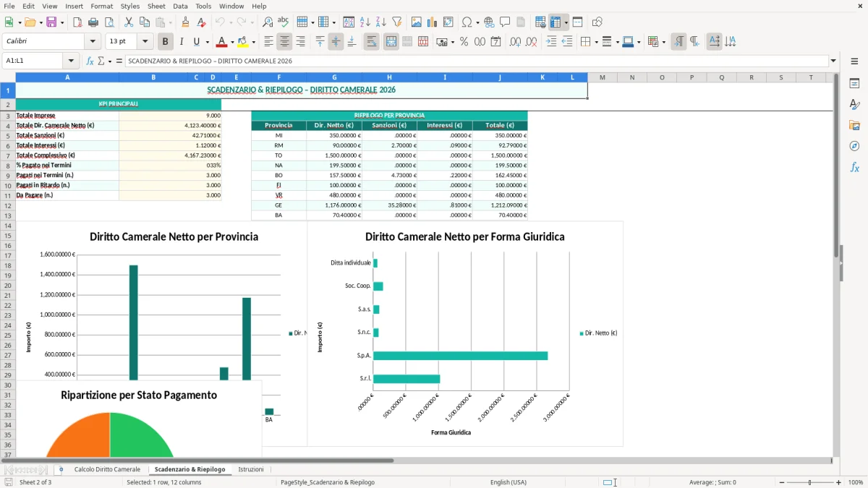Toggle Center Vertically alignment

tap(336, 42)
